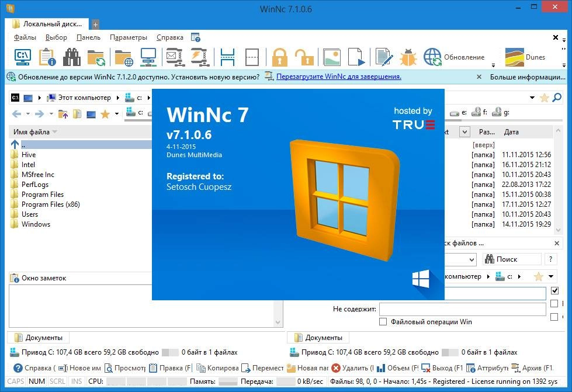Click the Справка help function-key button
Screen dimensions: 572x392
tap(34, 368)
